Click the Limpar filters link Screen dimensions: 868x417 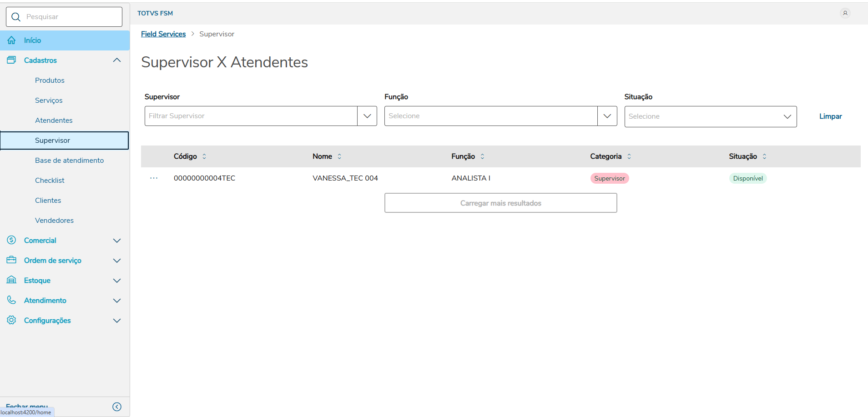pos(830,116)
